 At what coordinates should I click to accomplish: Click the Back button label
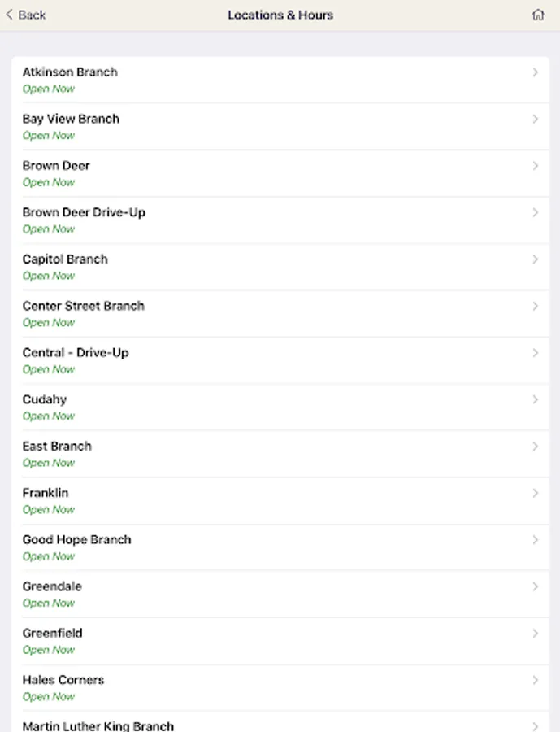tap(32, 15)
